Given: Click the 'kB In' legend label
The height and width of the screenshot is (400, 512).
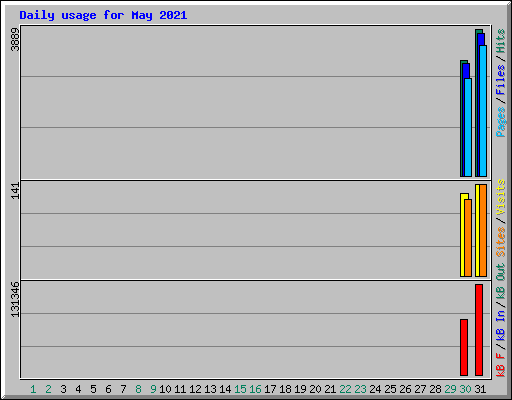Looking at the screenshot, I should [501, 325].
